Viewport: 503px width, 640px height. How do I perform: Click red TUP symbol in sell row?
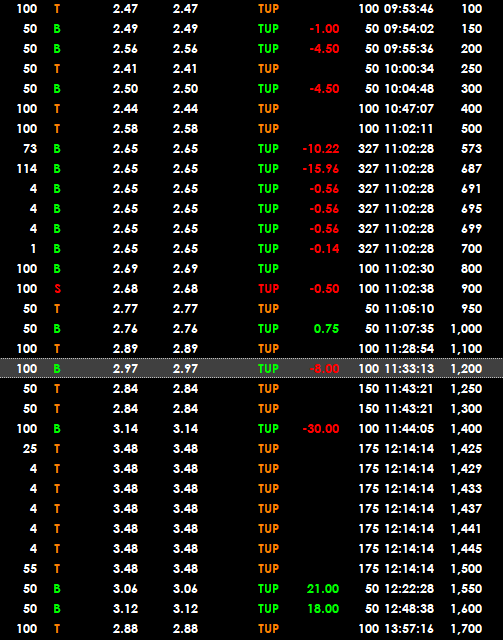point(268,289)
